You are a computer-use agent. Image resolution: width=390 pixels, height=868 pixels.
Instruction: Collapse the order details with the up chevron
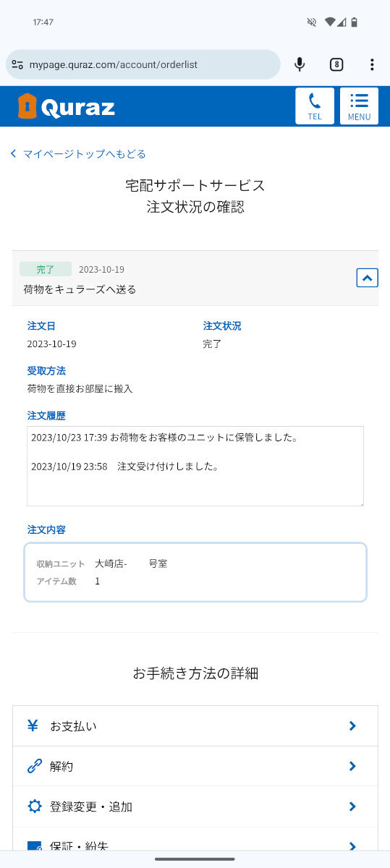click(368, 277)
